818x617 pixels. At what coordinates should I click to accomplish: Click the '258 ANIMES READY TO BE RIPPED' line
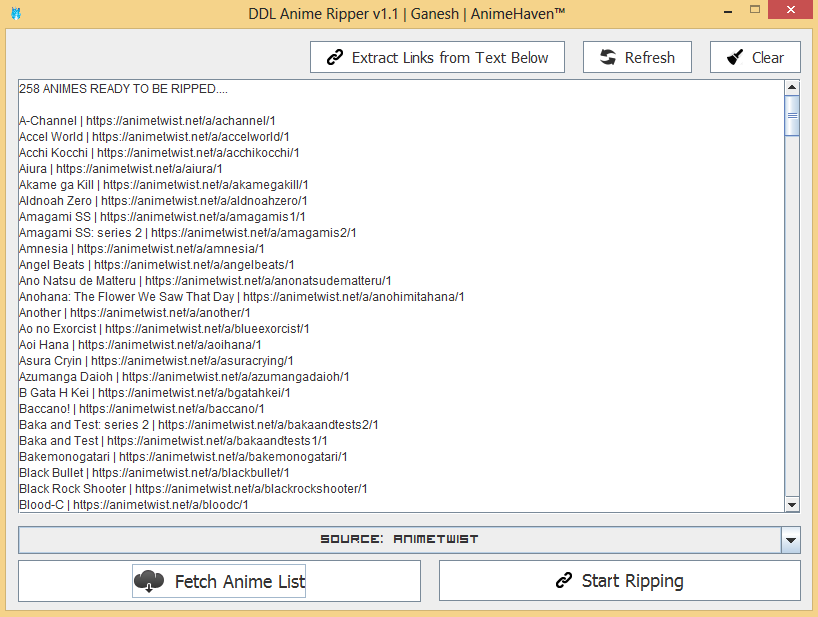[x=123, y=89]
